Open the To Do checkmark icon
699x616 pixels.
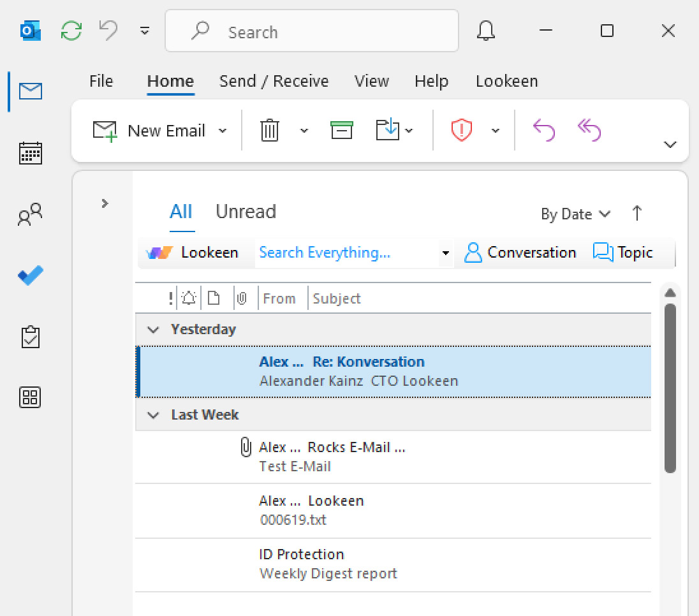[x=31, y=275]
